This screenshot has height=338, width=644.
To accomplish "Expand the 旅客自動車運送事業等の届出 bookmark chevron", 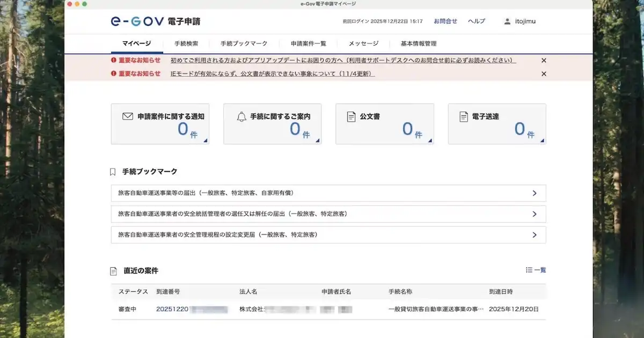I will coord(534,193).
